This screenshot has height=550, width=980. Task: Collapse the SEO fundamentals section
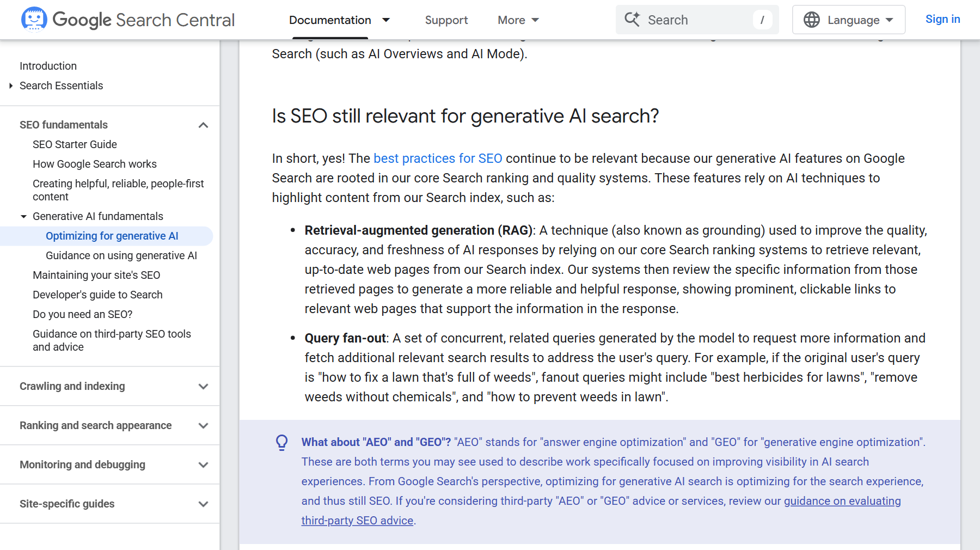pyautogui.click(x=203, y=125)
